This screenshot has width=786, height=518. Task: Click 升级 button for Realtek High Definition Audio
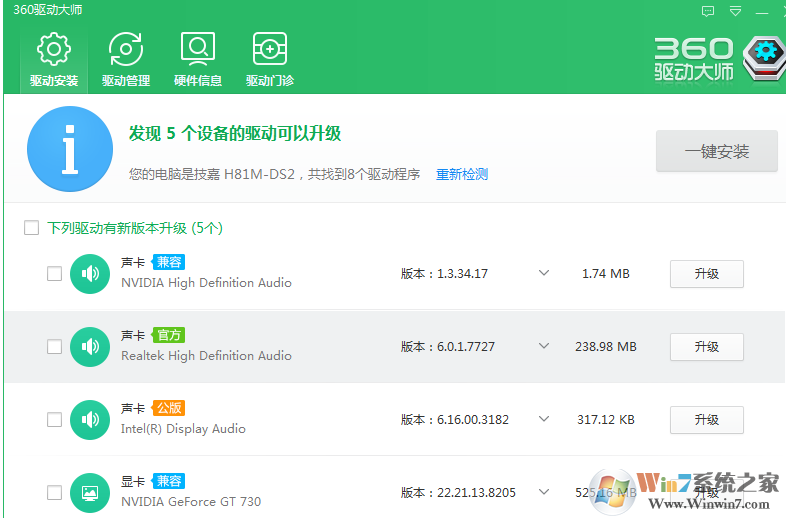706,346
